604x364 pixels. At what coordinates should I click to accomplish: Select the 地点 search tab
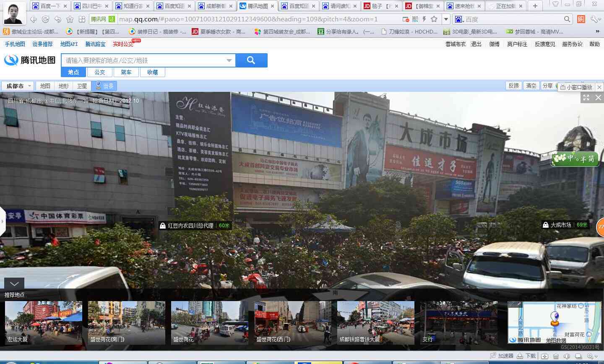click(74, 72)
